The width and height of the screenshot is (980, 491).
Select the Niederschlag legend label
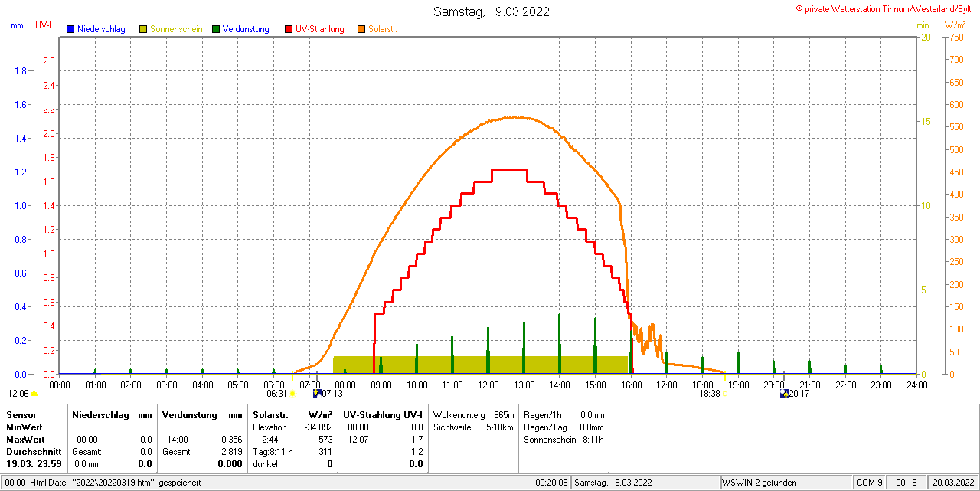101,29
